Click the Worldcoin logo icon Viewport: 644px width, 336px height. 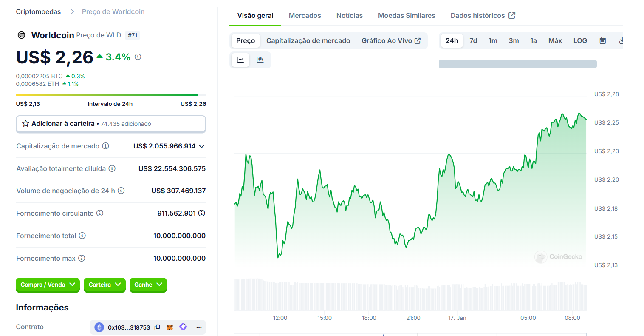coord(21,35)
